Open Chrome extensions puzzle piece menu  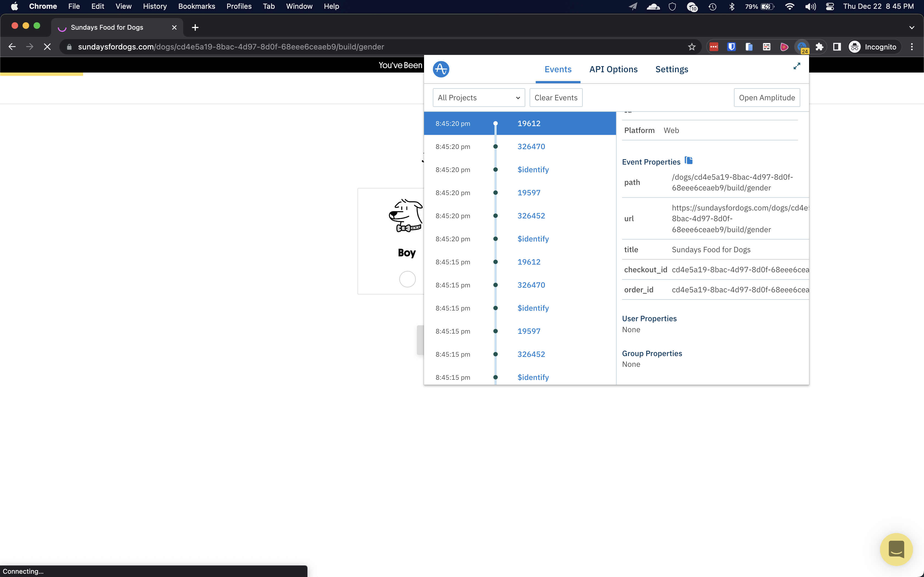pyautogui.click(x=820, y=47)
